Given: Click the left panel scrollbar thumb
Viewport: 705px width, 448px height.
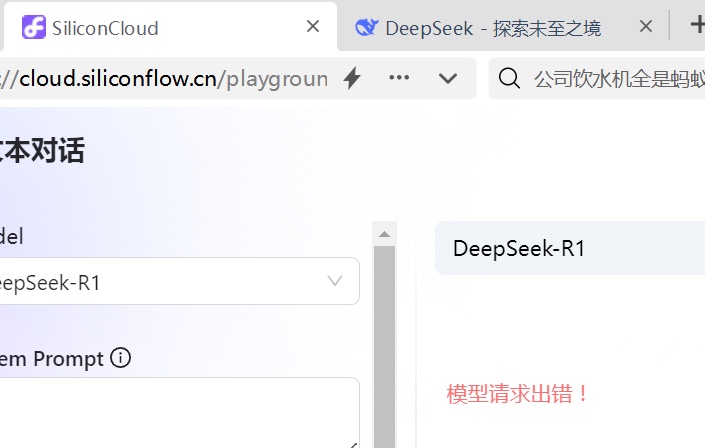Looking at the screenshot, I should (x=384, y=346).
